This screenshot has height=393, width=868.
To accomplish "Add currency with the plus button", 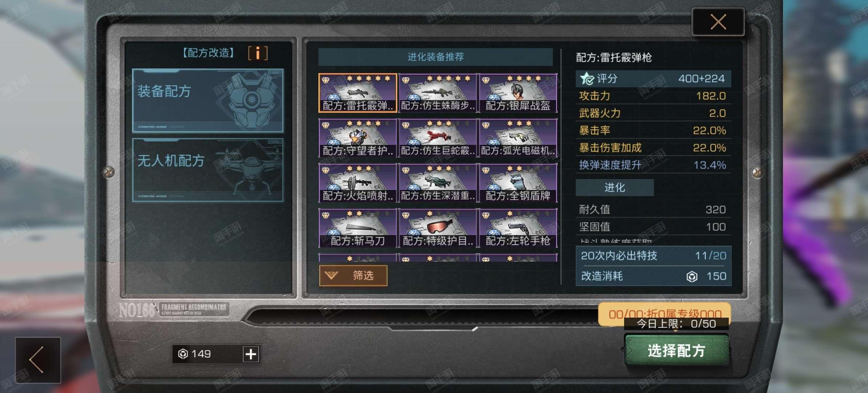I will point(251,354).
